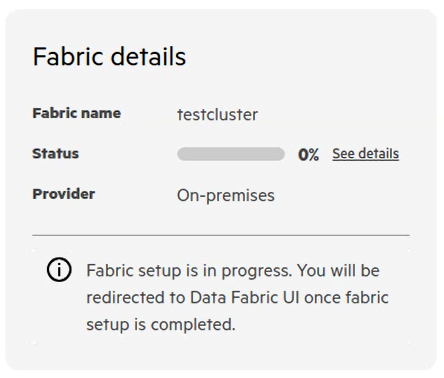Click the 'once fabric' words in the message

[x=346, y=297]
